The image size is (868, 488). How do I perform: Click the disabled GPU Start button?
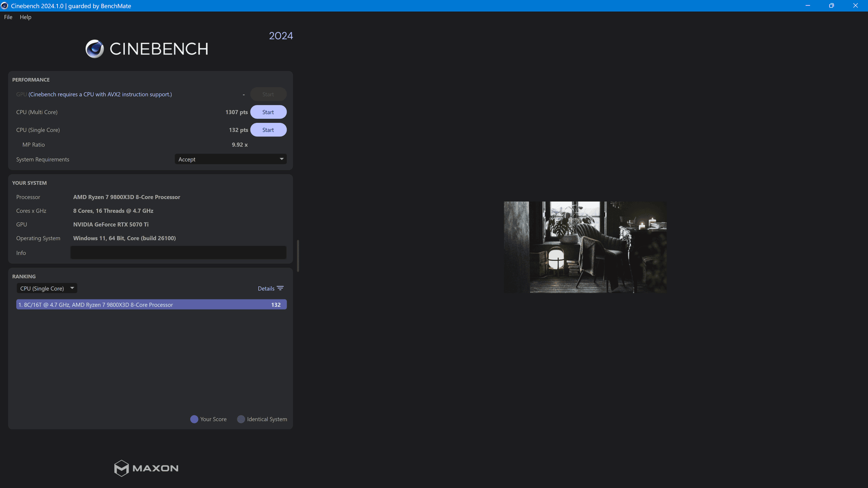(x=269, y=94)
